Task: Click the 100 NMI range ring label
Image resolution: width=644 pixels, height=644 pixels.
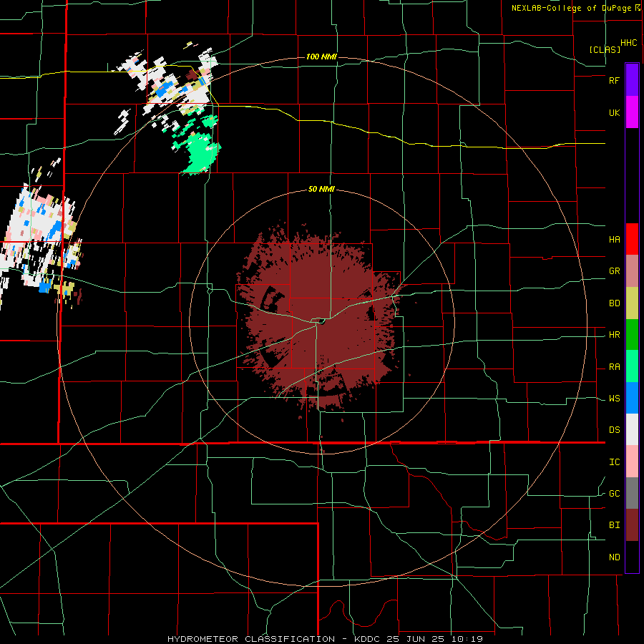Action: [321, 57]
